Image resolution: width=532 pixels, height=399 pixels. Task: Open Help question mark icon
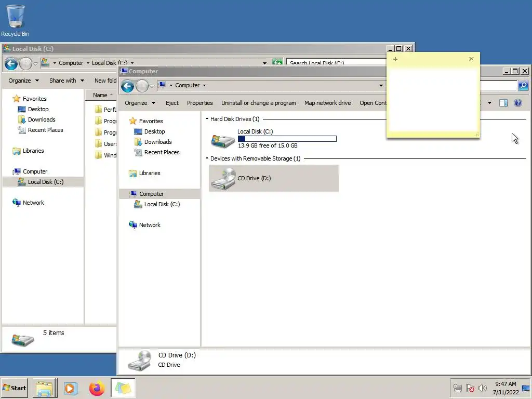coord(518,103)
